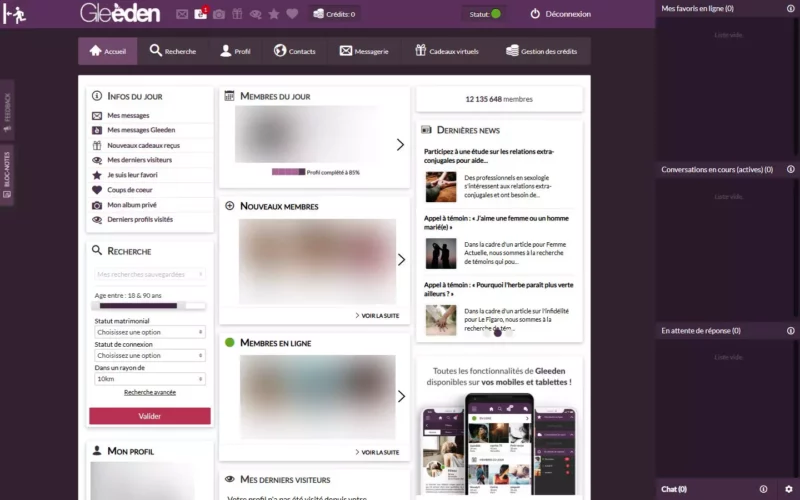Open news « J'aime une femme ou un homme marié(e) »

496,222
